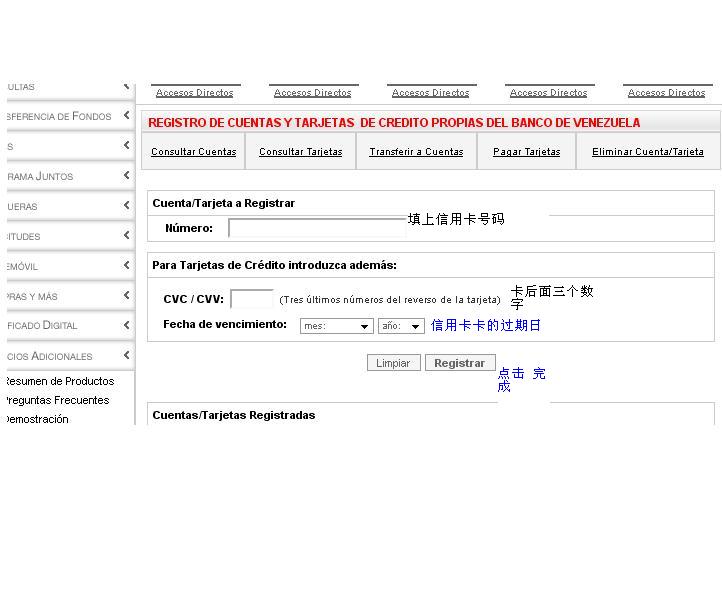Expand the Servicios Adicionales sidebar arrow

127,355
